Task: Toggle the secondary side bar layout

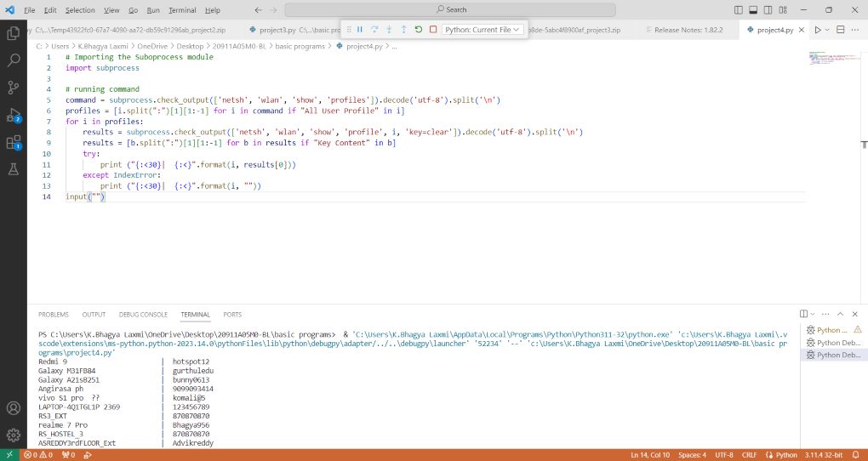Action: click(768, 10)
